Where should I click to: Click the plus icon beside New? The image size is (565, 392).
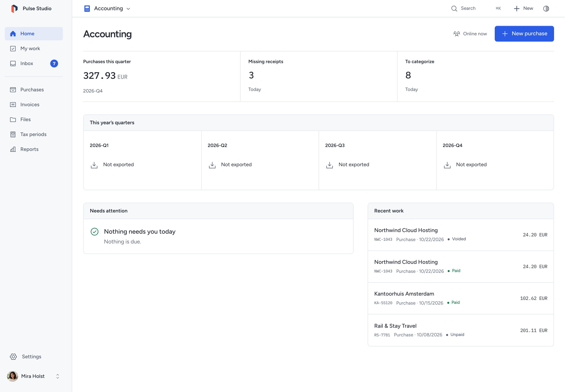pyautogui.click(x=517, y=9)
